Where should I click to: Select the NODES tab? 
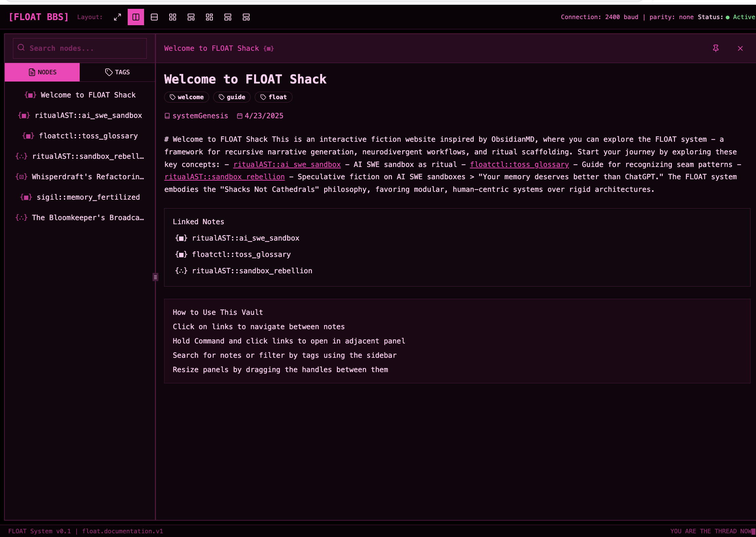click(x=42, y=72)
